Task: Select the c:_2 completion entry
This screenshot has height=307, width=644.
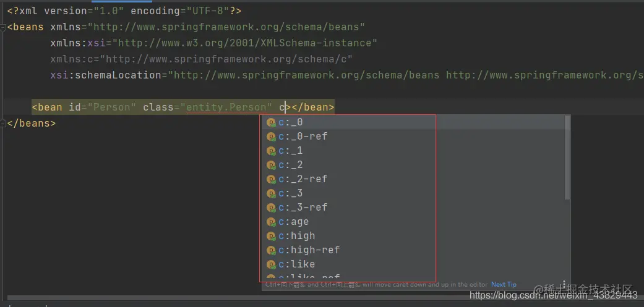Action: point(414,165)
